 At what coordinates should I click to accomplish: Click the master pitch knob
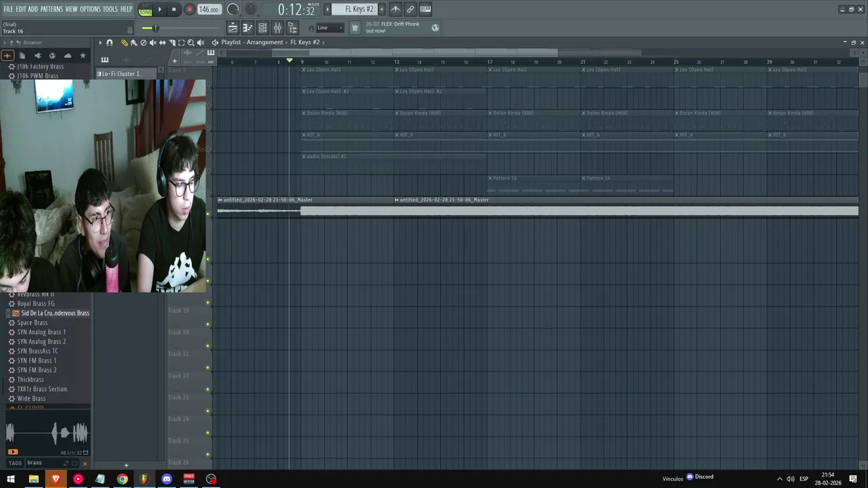coord(251,9)
